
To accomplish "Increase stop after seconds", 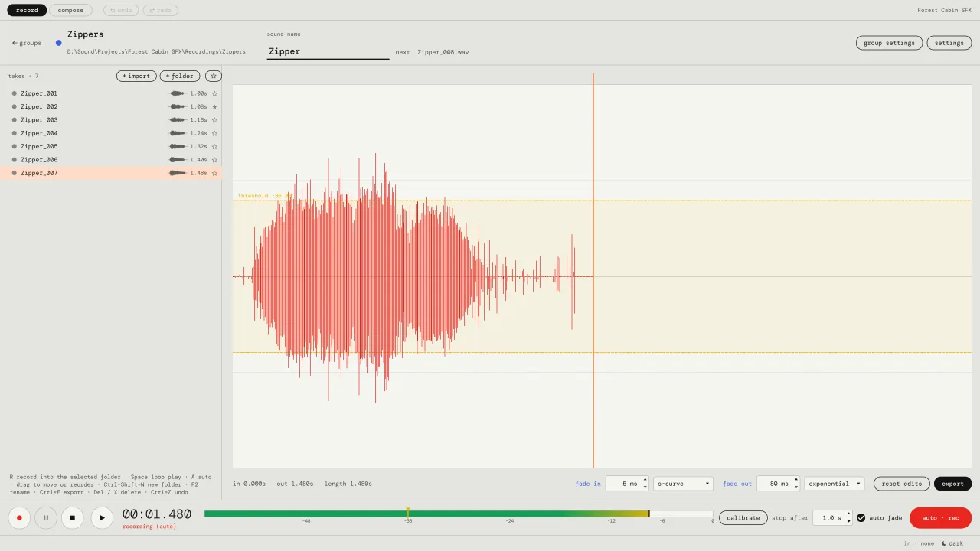I will click(x=848, y=514).
